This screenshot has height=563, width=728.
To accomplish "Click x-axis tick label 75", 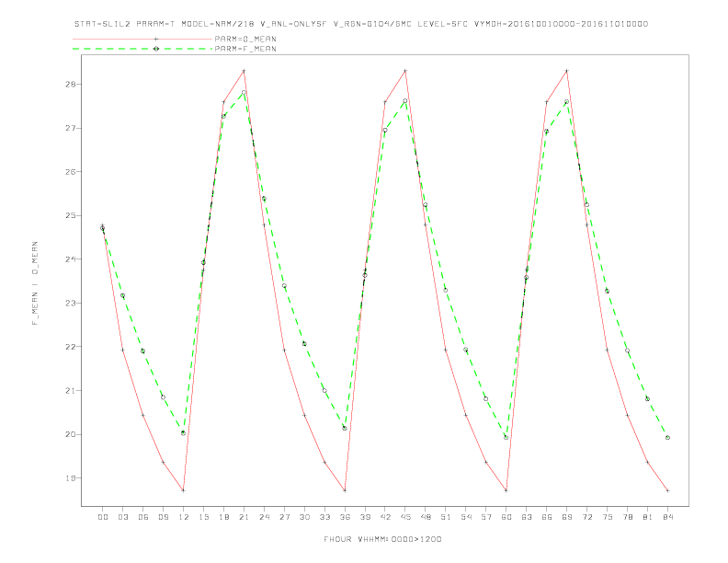I will tap(608, 517).
